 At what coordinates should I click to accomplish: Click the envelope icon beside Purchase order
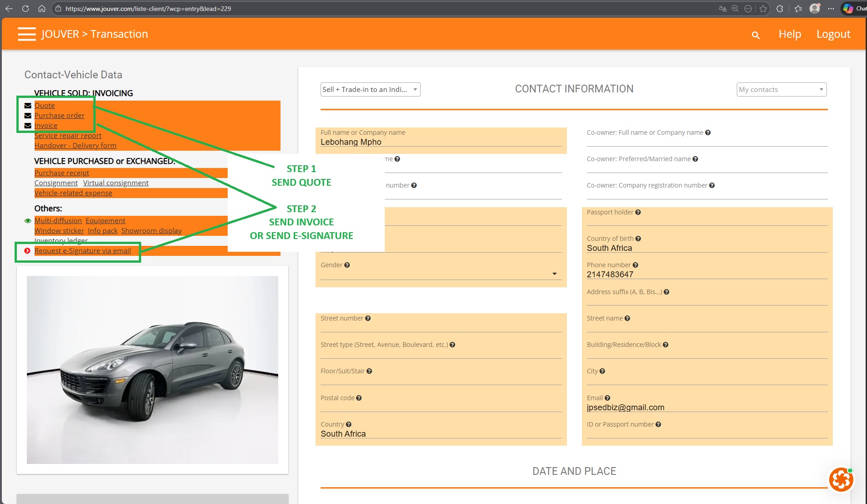pos(28,116)
